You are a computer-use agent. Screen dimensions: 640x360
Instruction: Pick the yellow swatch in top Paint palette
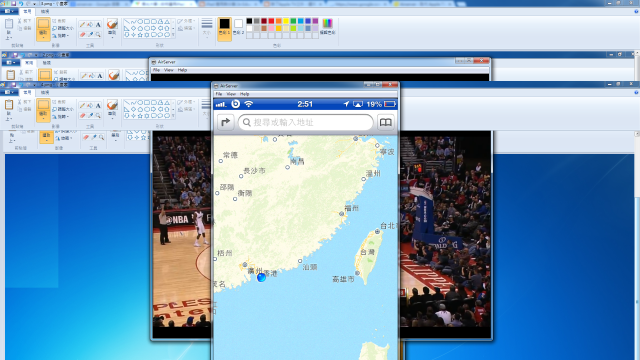pos(286,21)
